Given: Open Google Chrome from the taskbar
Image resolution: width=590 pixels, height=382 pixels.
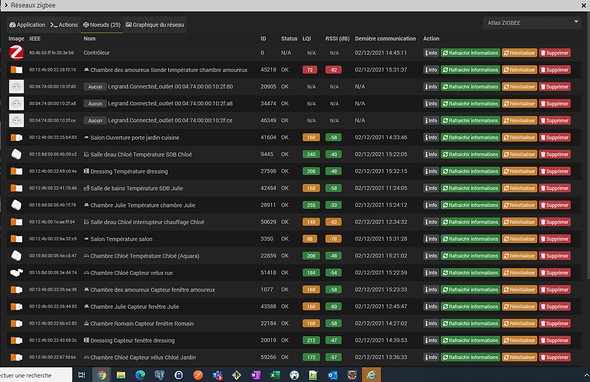Looking at the screenshot, I should [101, 375].
